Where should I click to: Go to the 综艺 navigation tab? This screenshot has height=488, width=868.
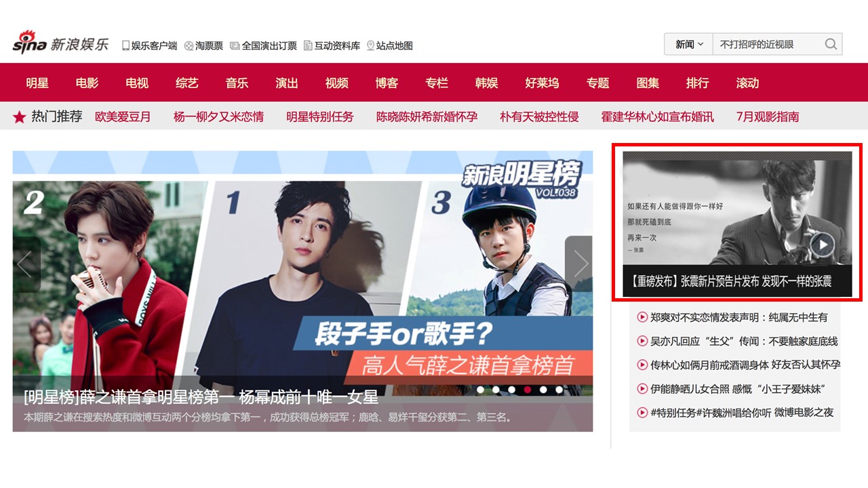(186, 83)
